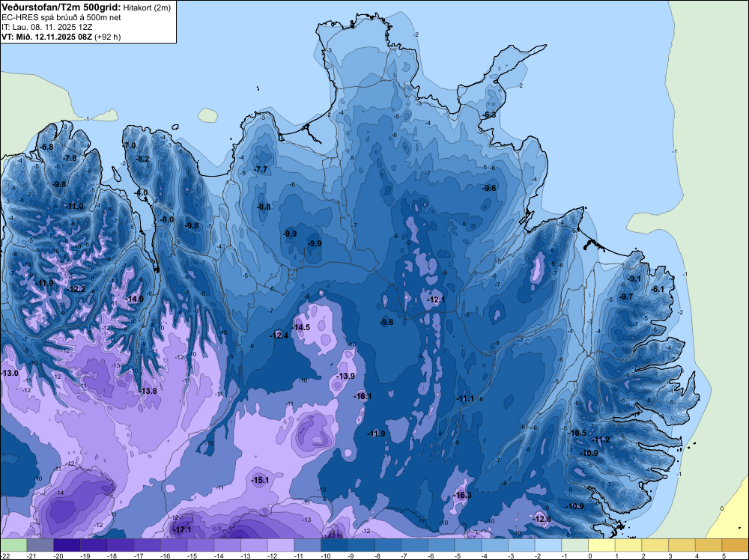This screenshot has height=560, width=749.
Task: Click the legend swatch labeled -7
Action: click(x=415, y=545)
